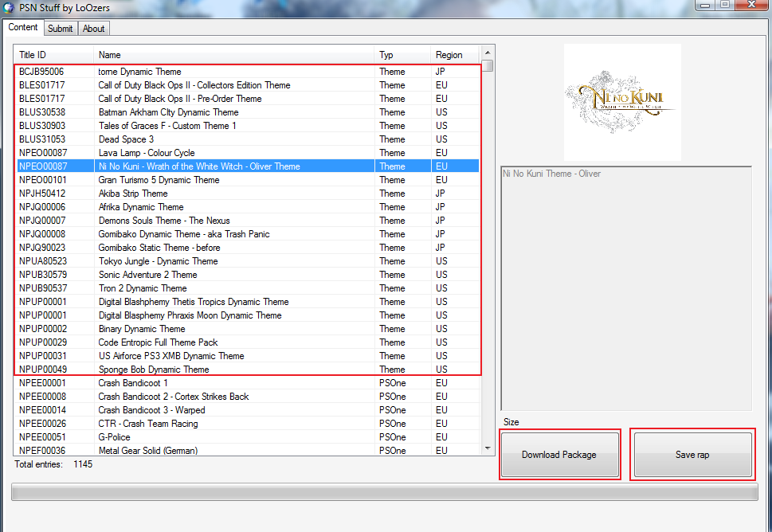Select the 'Dead Space 3' theme row
The image size is (772, 532).
click(x=248, y=139)
